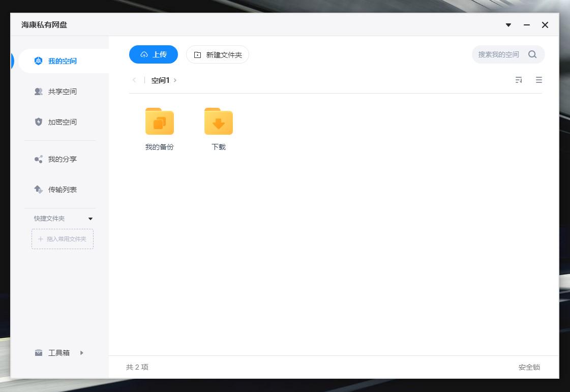Open the title bar dropdown arrow
Image resolution: width=570 pixels, height=392 pixels.
click(x=508, y=24)
